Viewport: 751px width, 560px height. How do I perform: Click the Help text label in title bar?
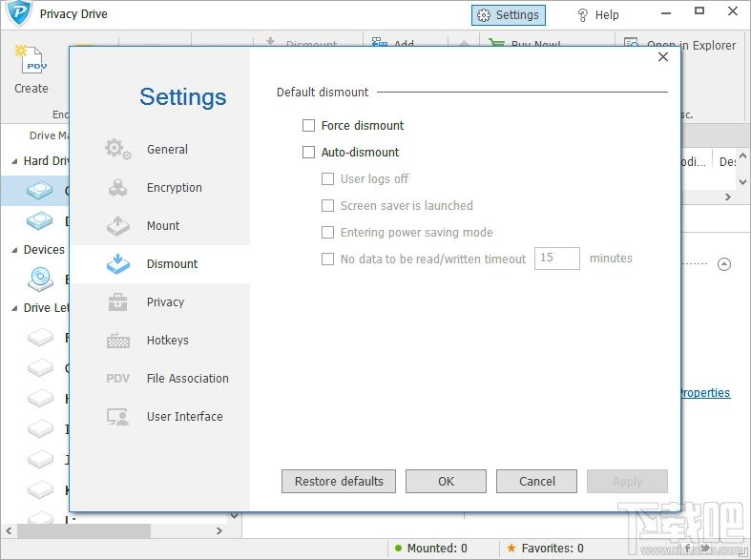(607, 15)
